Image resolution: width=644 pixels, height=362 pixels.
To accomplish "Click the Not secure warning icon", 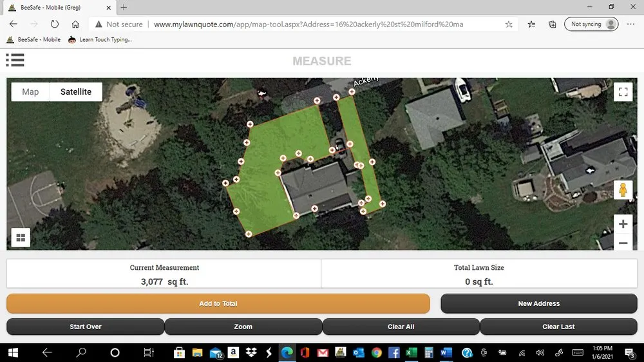I will [99, 24].
